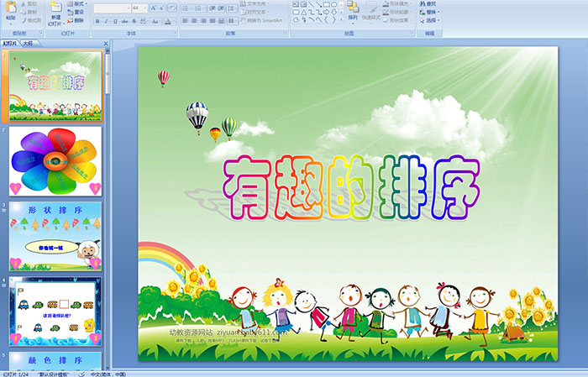The height and width of the screenshot is (377, 588).
Task: Open Align Text options
Action: point(255,12)
